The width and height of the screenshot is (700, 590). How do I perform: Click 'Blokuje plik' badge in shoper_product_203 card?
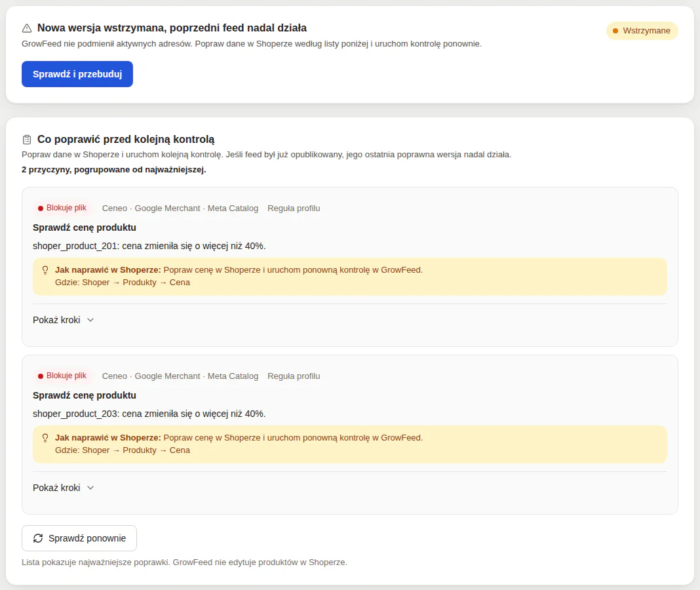(62, 376)
